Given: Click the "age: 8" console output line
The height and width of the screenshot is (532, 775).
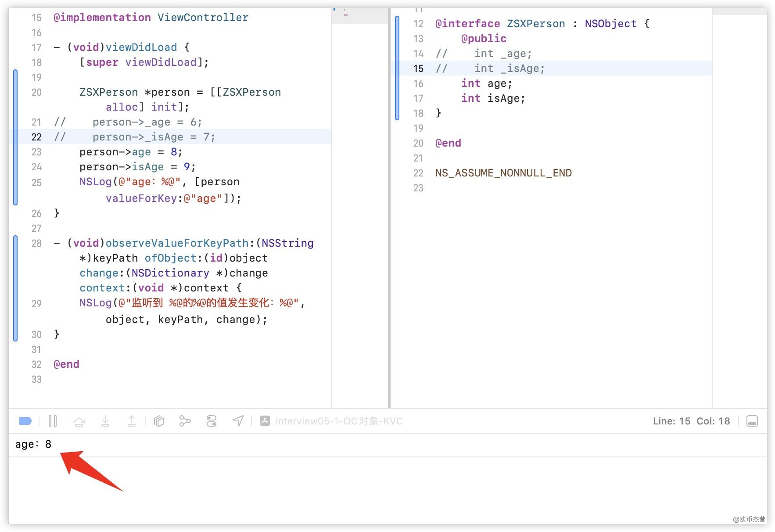Looking at the screenshot, I should [33, 445].
